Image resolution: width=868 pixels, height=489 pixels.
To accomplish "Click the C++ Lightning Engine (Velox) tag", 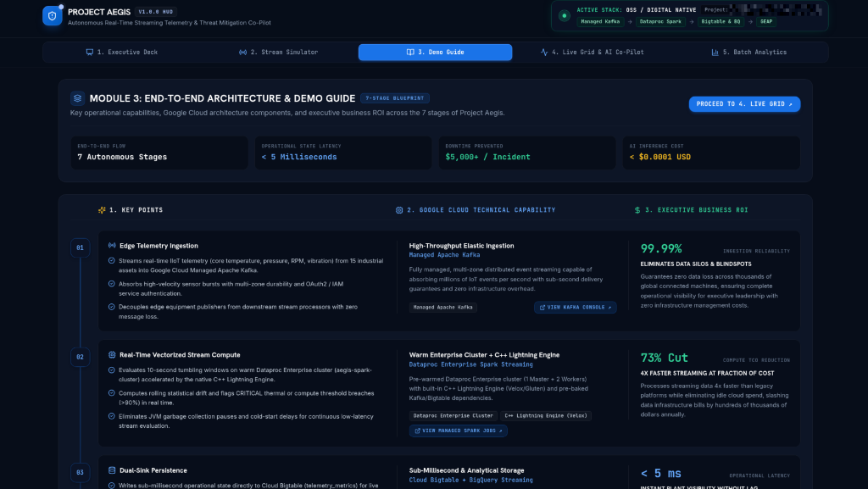I will 546,416.
